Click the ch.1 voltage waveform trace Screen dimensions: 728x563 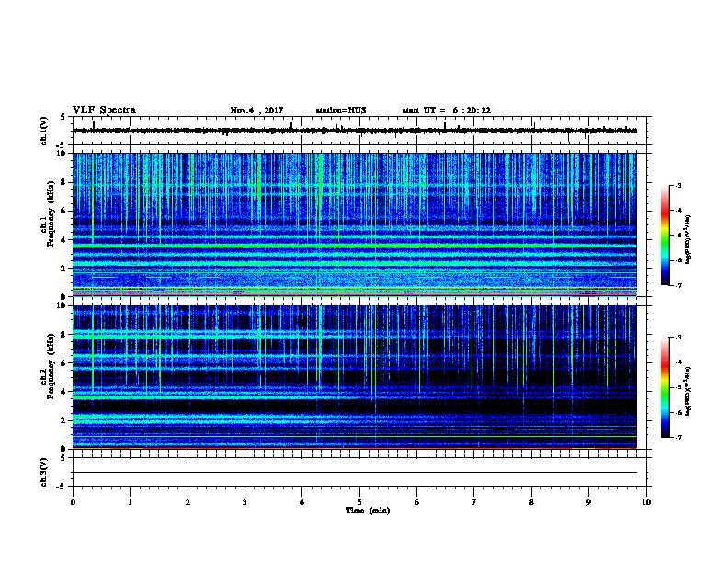[x=355, y=131]
